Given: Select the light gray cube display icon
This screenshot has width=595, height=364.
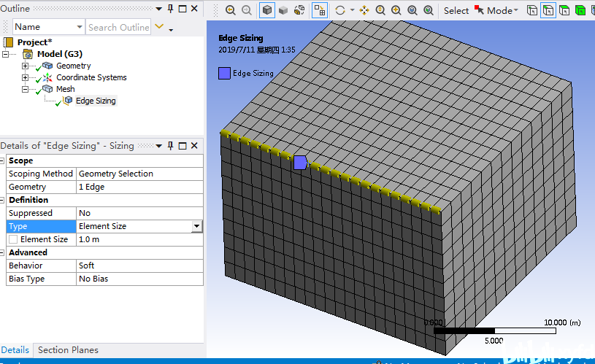Looking at the screenshot, I should click(x=283, y=10).
